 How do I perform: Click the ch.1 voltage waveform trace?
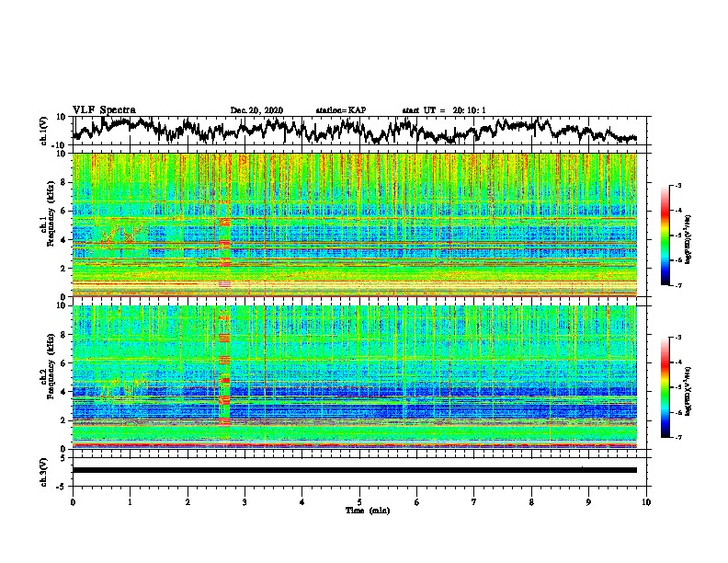tap(355, 131)
